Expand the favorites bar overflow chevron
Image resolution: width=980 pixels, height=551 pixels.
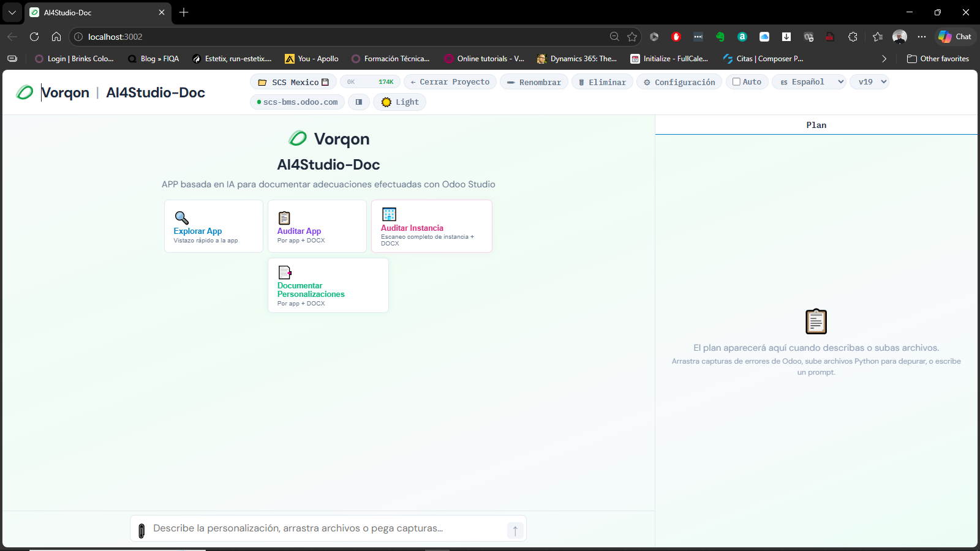coord(884,59)
